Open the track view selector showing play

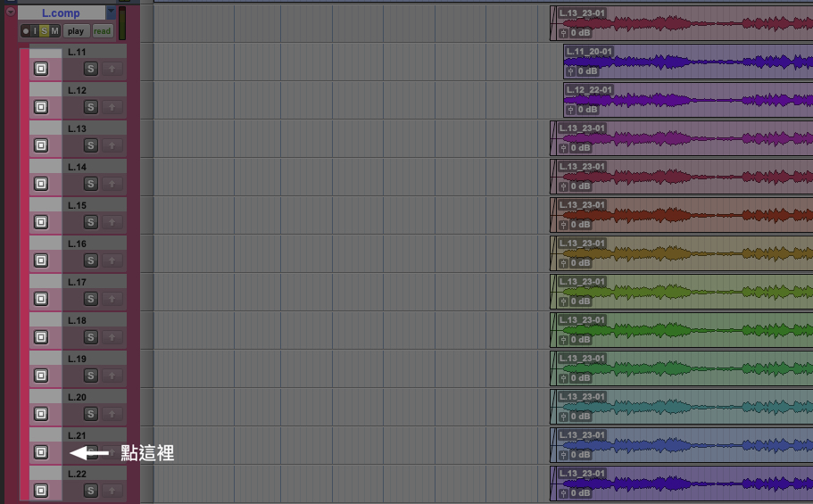click(75, 31)
